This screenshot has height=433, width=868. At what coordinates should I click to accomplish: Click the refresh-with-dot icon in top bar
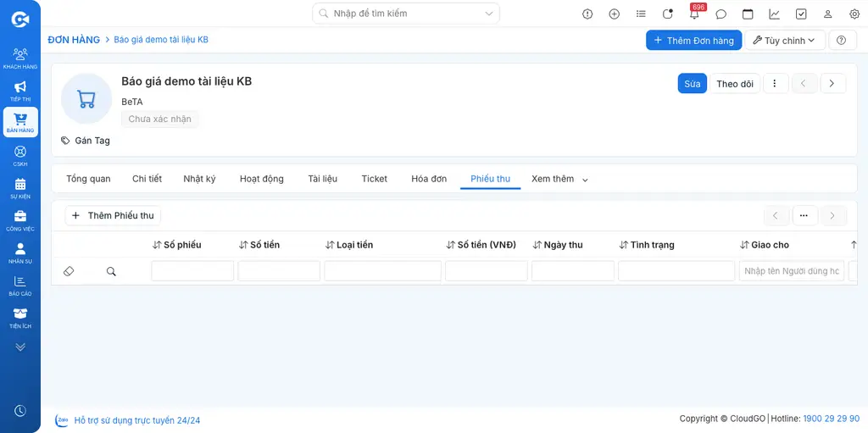668,14
